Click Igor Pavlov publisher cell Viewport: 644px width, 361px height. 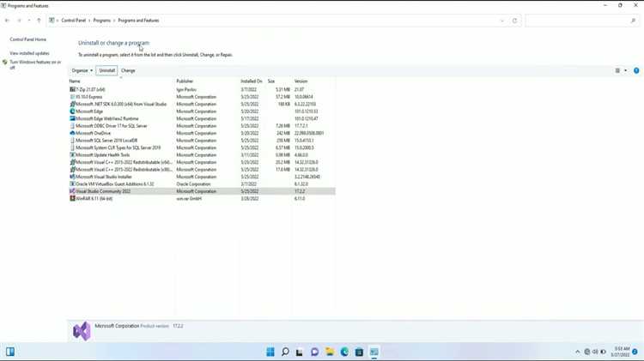186,89
